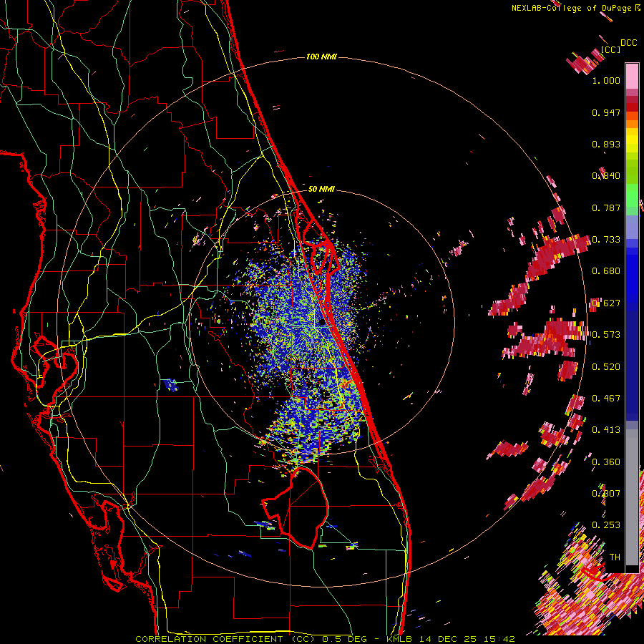This screenshot has height=644, width=644.
Task: Click the 0.5 DEG elevation text
Action: click(x=346, y=639)
